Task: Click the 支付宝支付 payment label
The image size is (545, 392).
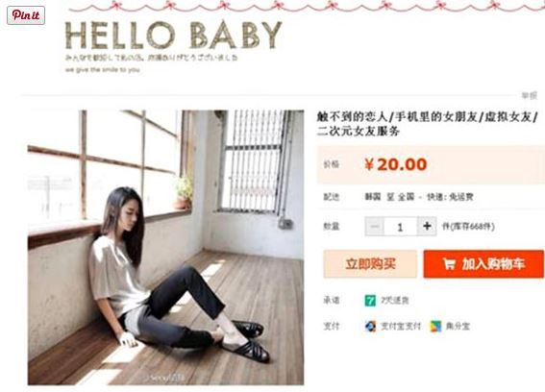Action: 401,327
